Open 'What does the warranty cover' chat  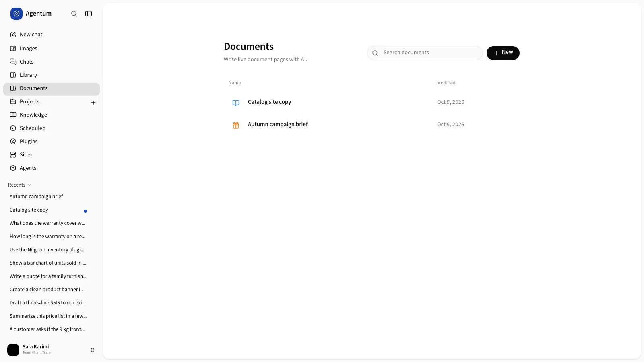pyautogui.click(x=48, y=223)
